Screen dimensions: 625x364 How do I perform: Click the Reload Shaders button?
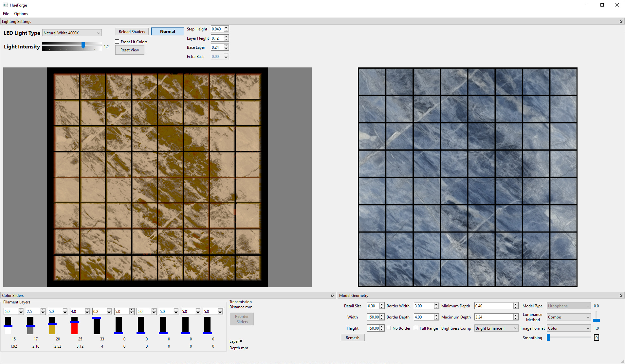(x=132, y=31)
